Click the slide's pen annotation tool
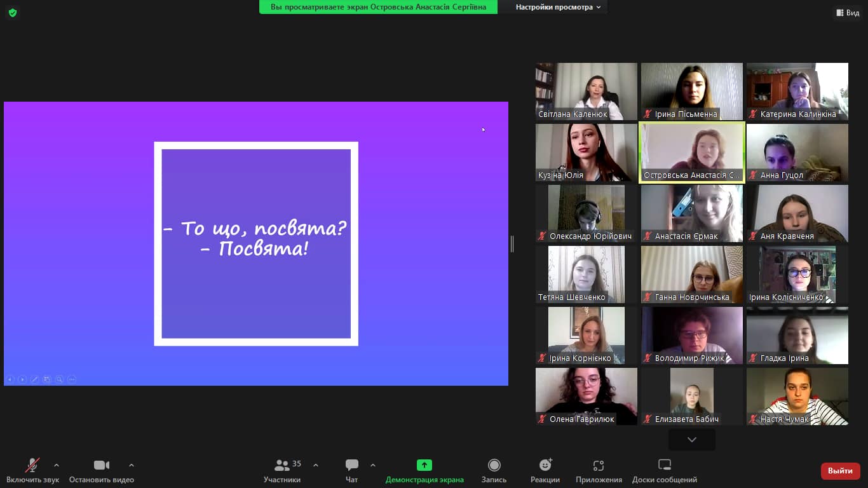 (x=34, y=379)
